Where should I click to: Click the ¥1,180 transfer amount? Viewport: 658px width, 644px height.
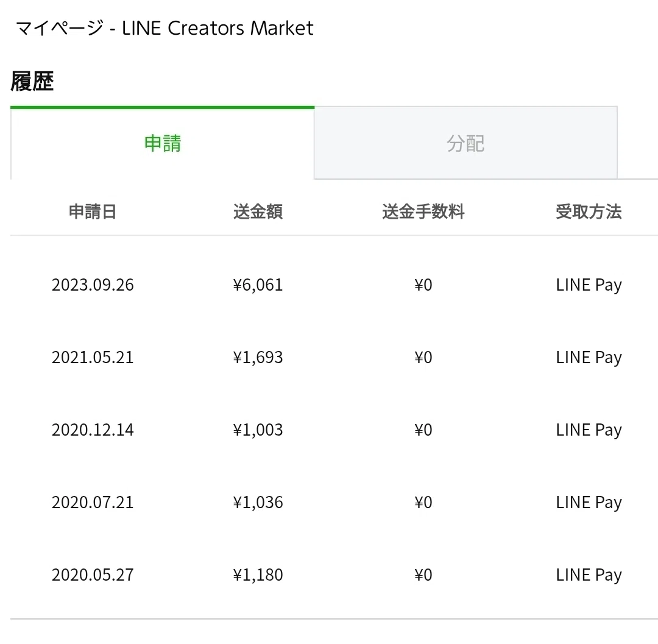pyautogui.click(x=258, y=575)
